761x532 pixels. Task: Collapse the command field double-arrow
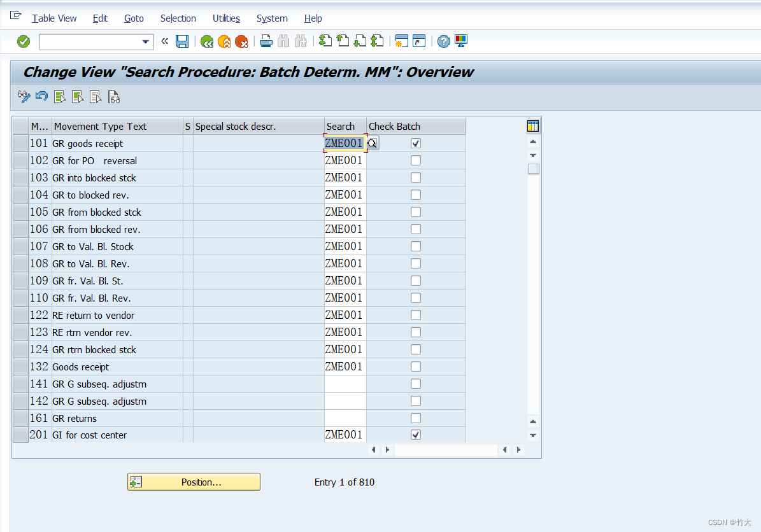tap(164, 41)
